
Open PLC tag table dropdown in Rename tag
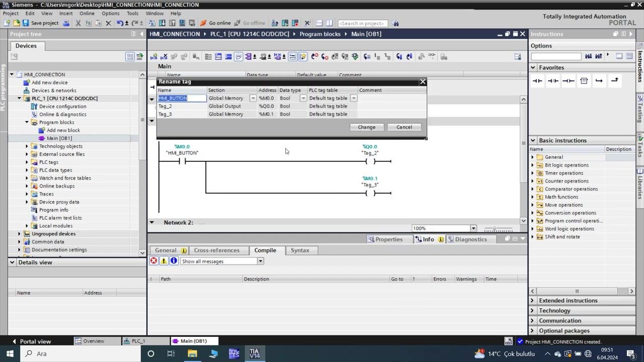point(354,98)
